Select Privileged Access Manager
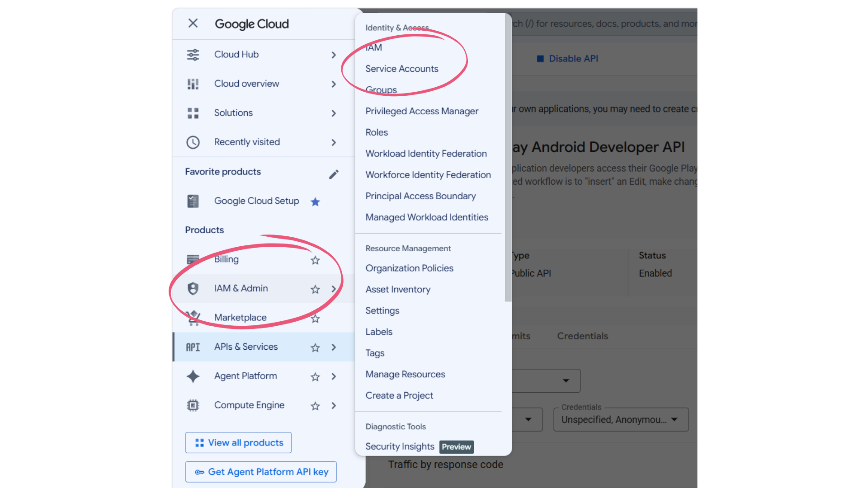Image resolution: width=868 pixels, height=488 pixels. coord(422,111)
